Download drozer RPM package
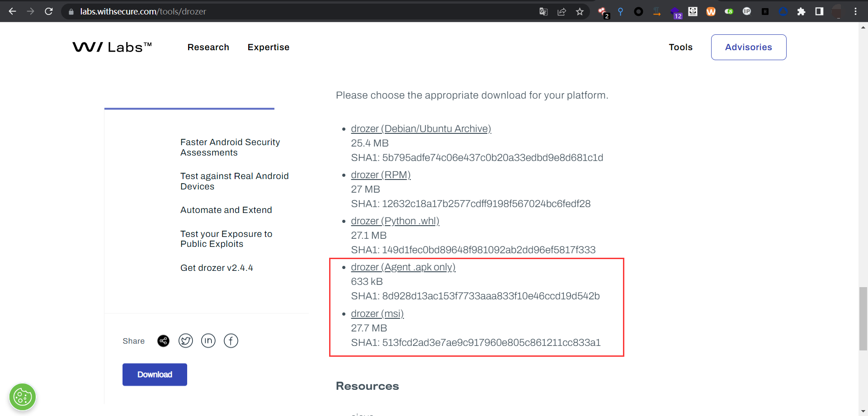The height and width of the screenshot is (416, 868). [381, 175]
